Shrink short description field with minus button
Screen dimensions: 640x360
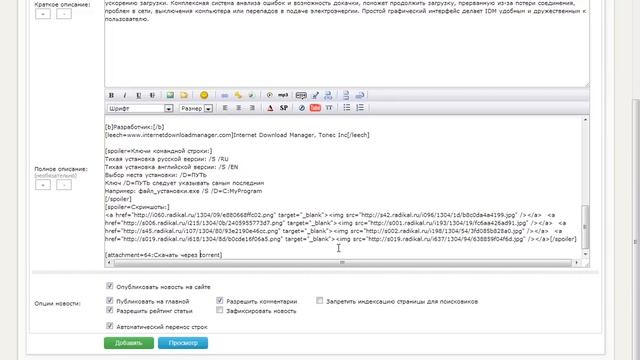point(64,14)
